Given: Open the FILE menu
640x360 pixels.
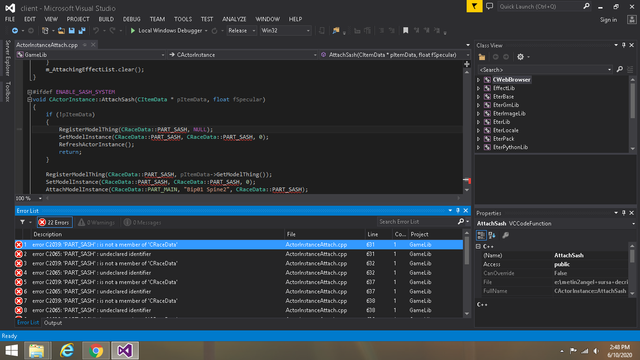Looking at the screenshot, I should [10, 19].
